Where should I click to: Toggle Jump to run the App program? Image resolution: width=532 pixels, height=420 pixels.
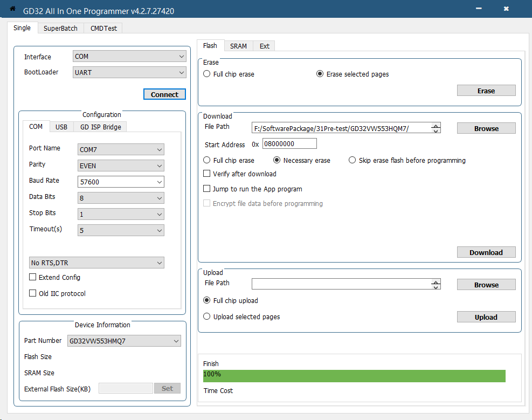tap(207, 189)
